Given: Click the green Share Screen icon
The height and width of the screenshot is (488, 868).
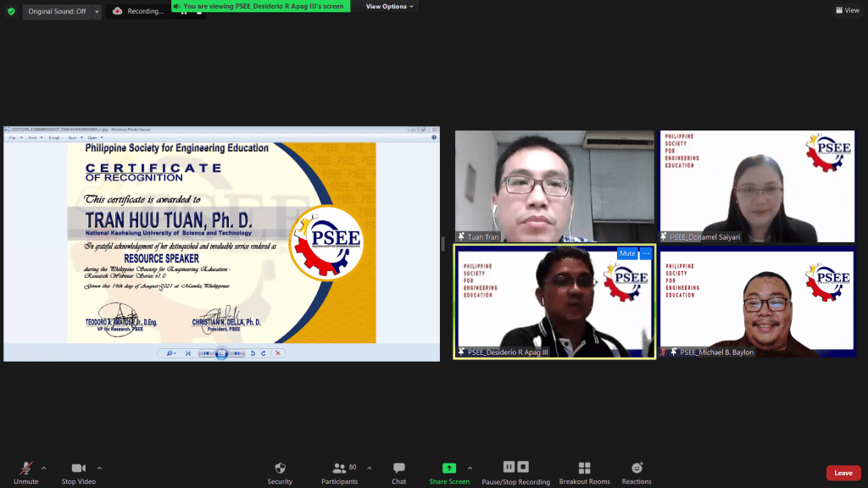Looking at the screenshot, I should pyautogui.click(x=448, y=469).
